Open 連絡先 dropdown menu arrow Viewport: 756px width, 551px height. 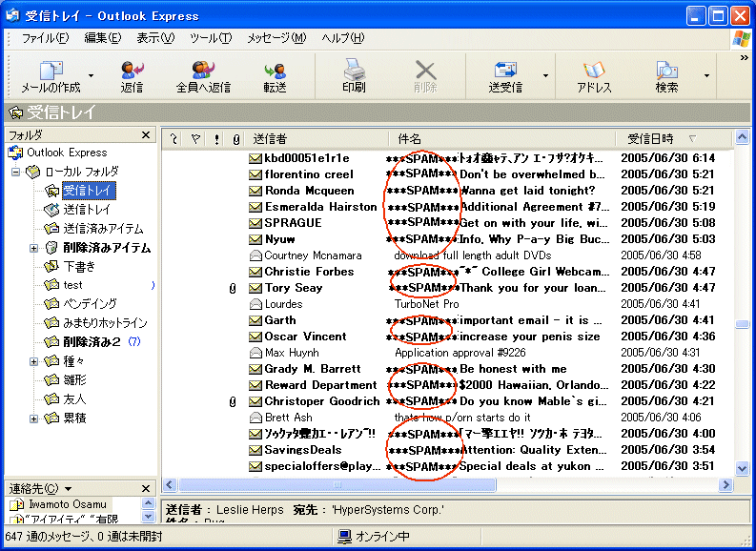tap(68, 489)
